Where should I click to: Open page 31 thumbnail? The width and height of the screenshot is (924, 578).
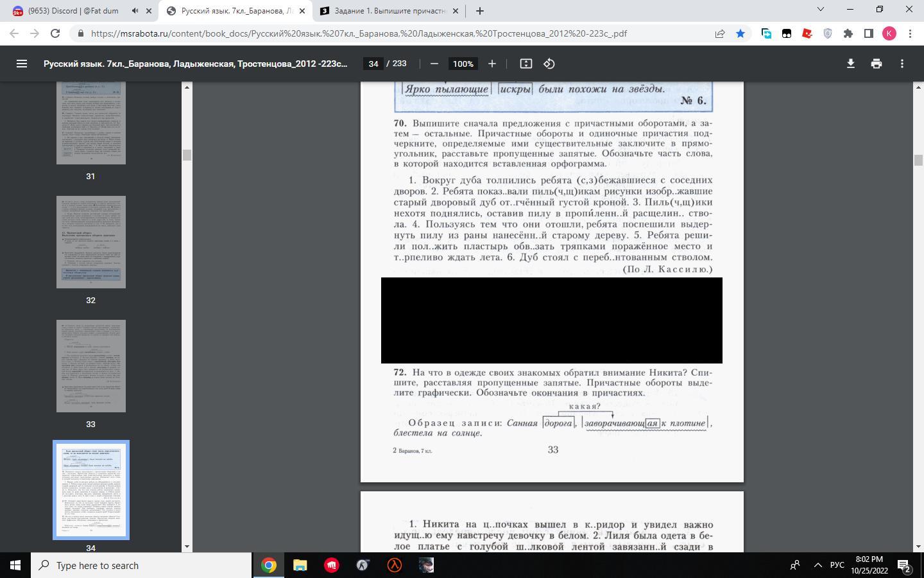click(x=90, y=123)
